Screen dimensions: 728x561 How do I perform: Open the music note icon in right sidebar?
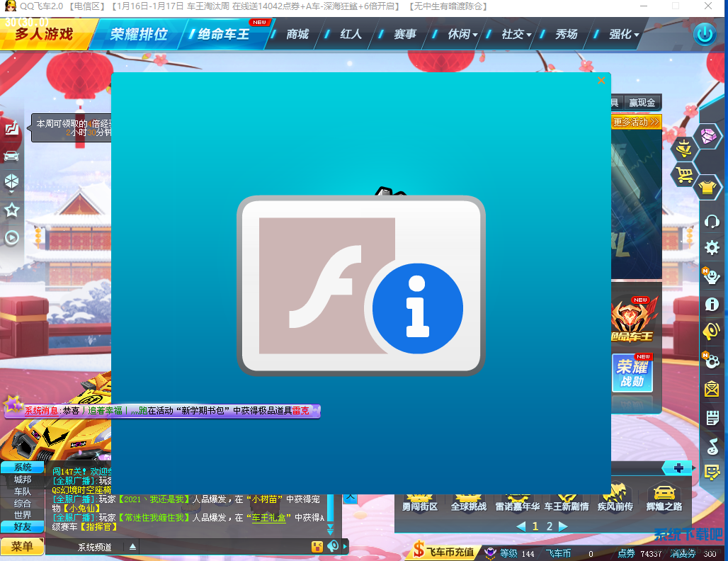click(712, 446)
